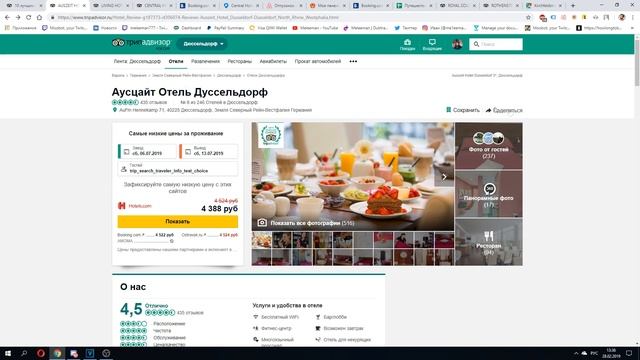Click the yellow Показать button
640x360 pixels.
pos(178,222)
